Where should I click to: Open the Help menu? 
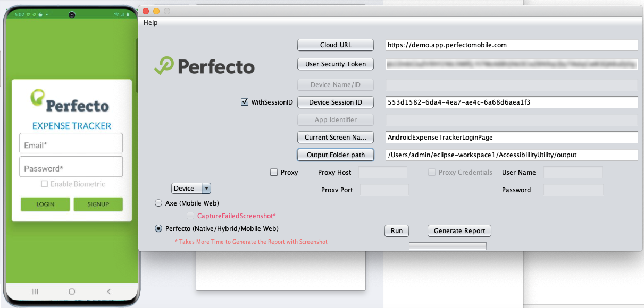pos(150,23)
